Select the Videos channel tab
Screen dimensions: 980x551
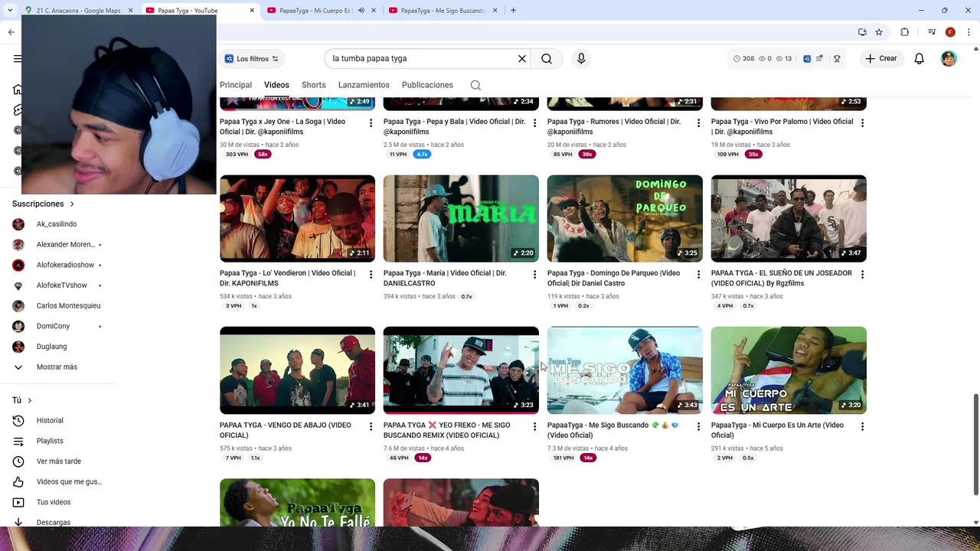click(x=276, y=85)
